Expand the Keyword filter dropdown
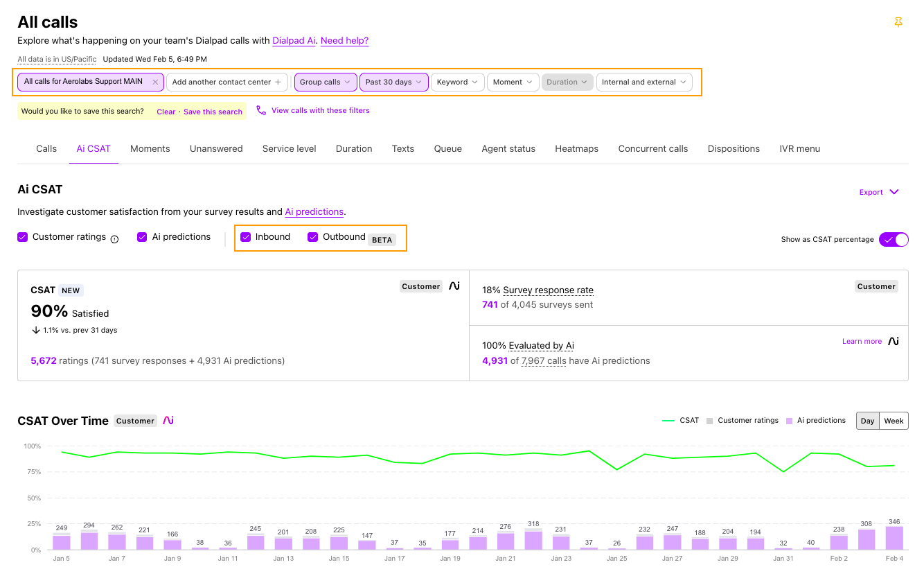Viewport: 924px width, 585px height. [457, 82]
